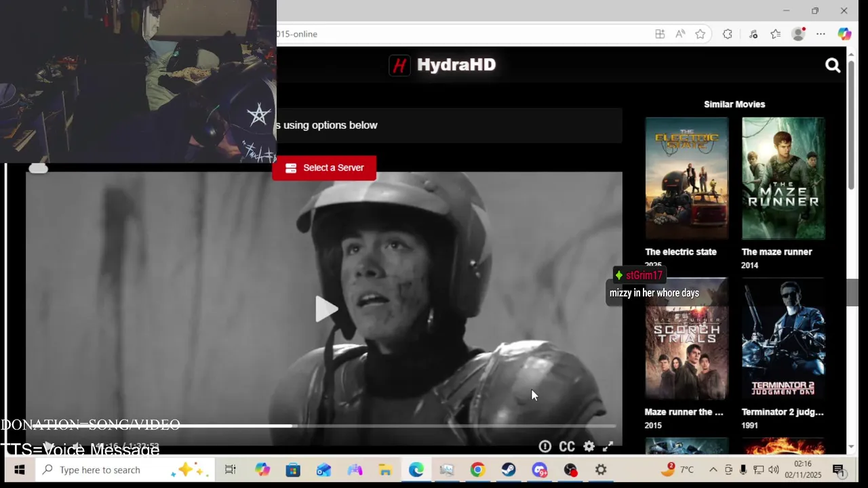Screen dimensions: 868x488
Task: Open 'Terminator 2 judg...' title link
Action: 783,411
